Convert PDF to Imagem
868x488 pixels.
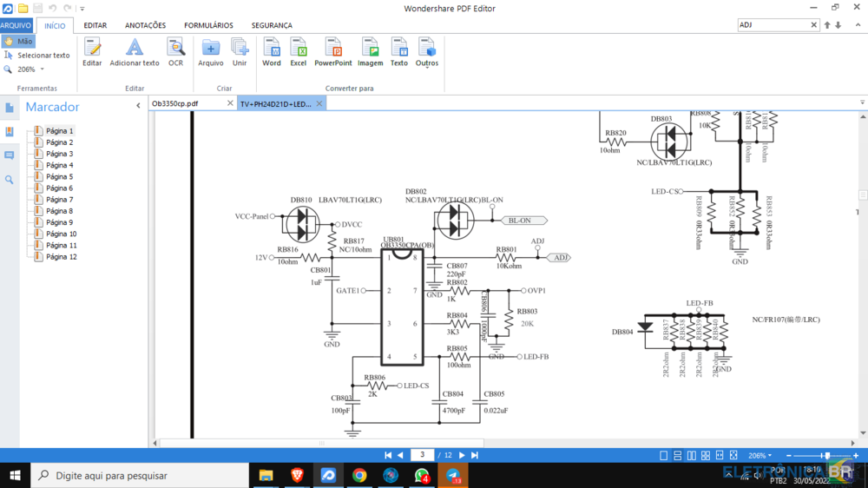[370, 51]
